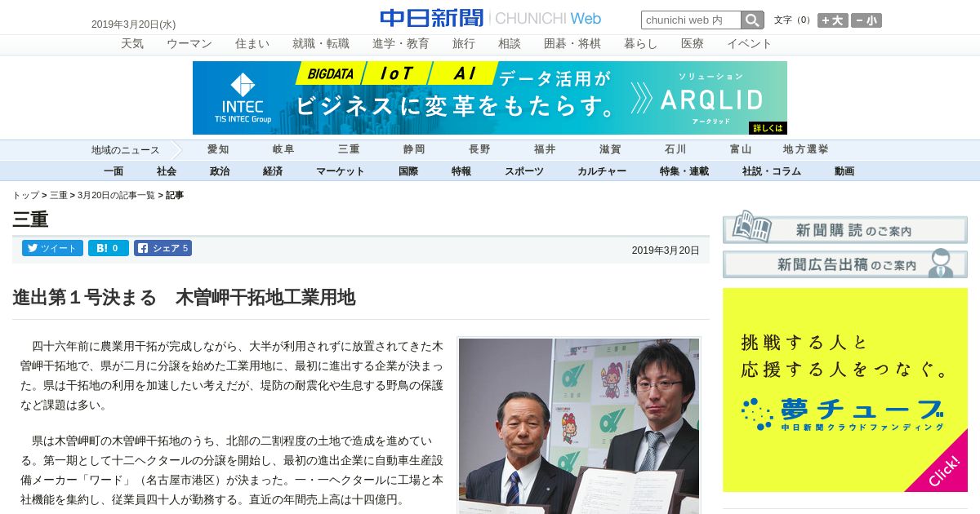Go to 動画 category
This screenshot has height=514, width=980.
pos(844,171)
